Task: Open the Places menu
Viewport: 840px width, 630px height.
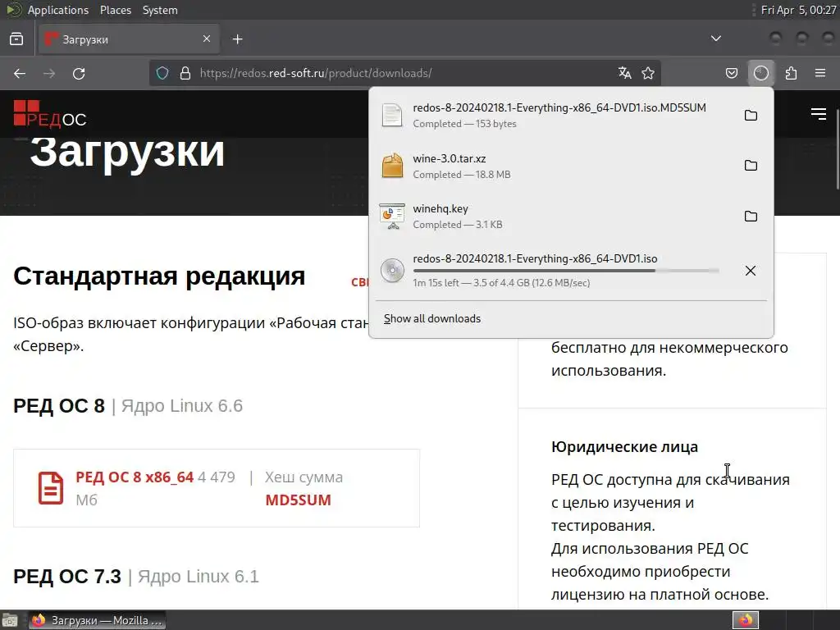Action: click(x=115, y=10)
